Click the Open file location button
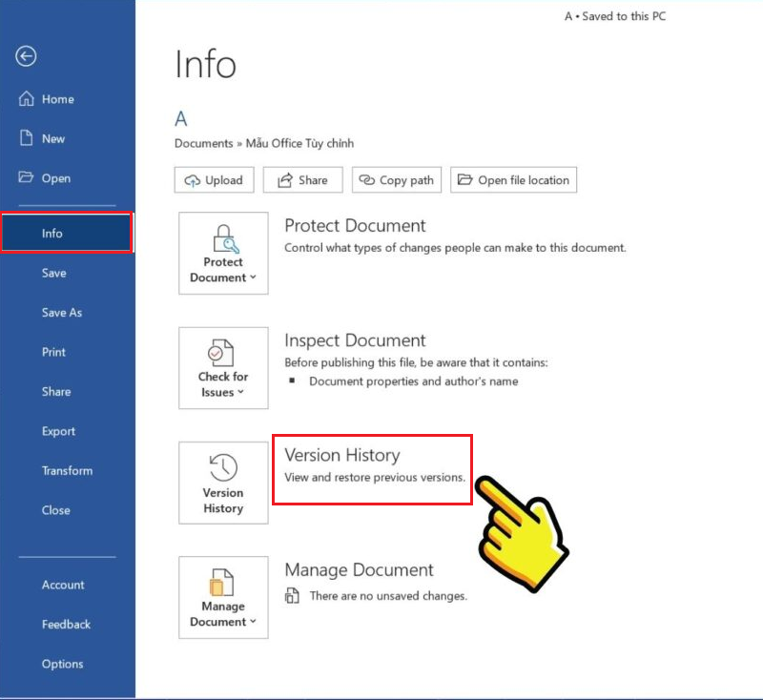This screenshot has width=763, height=700. 513,180
